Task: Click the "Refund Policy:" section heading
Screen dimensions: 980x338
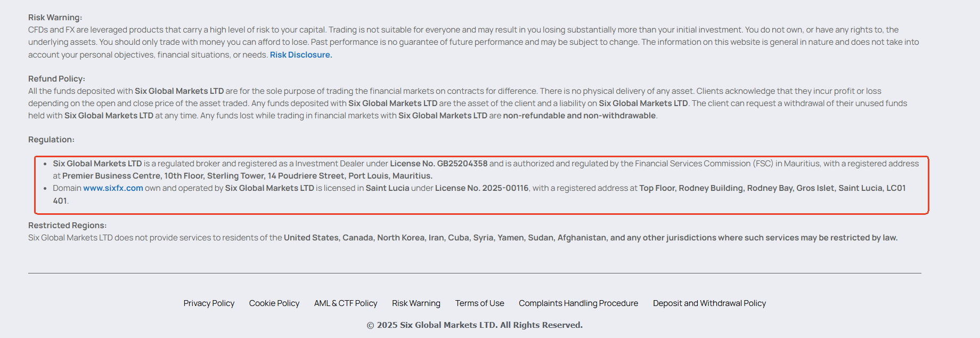Action: [x=56, y=79]
